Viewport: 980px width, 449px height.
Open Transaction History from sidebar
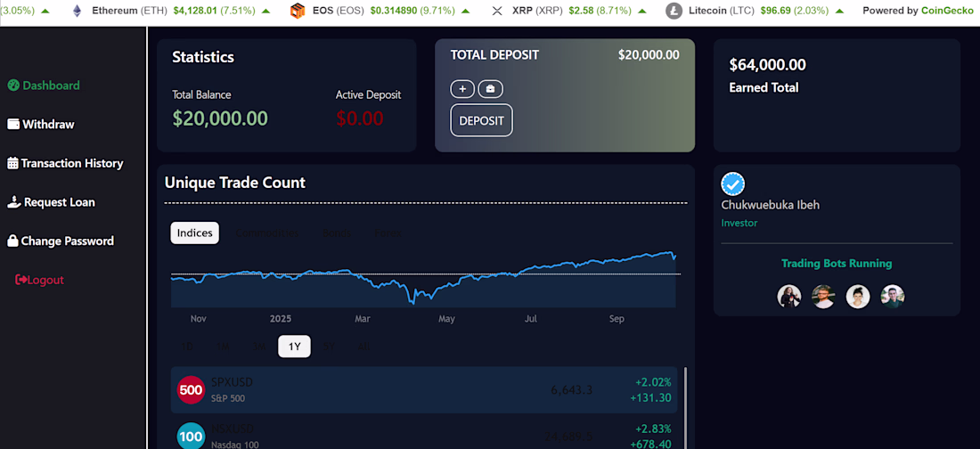tap(65, 163)
